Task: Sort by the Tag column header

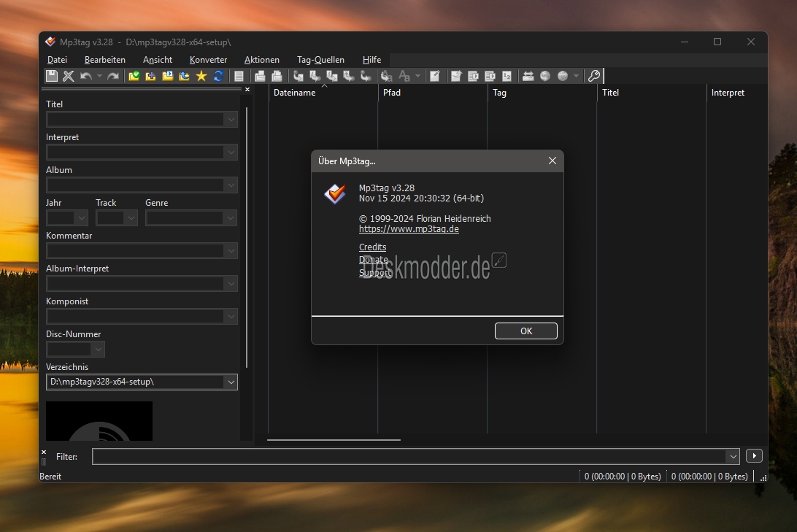Action: [x=542, y=93]
